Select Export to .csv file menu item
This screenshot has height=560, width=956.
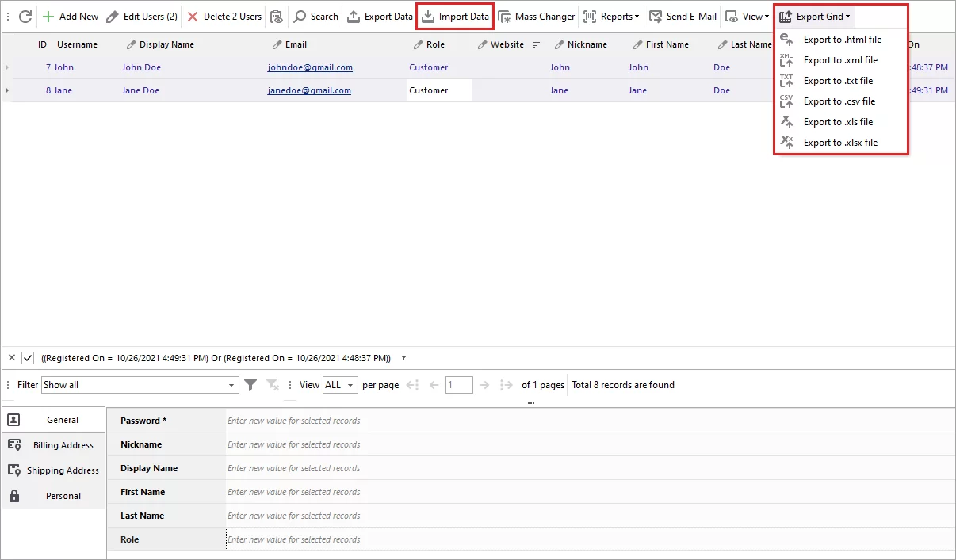tap(839, 101)
